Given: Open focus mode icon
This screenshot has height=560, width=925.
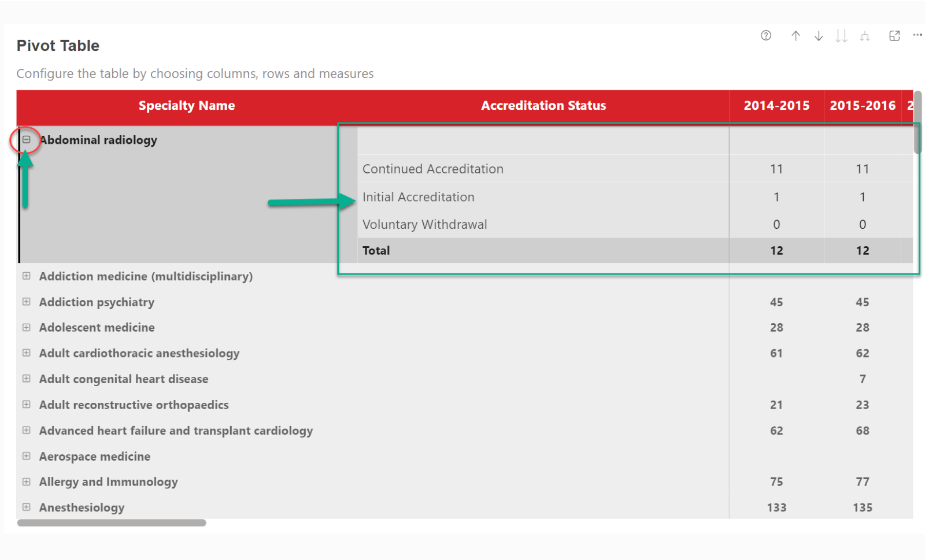Looking at the screenshot, I should [894, 36].
